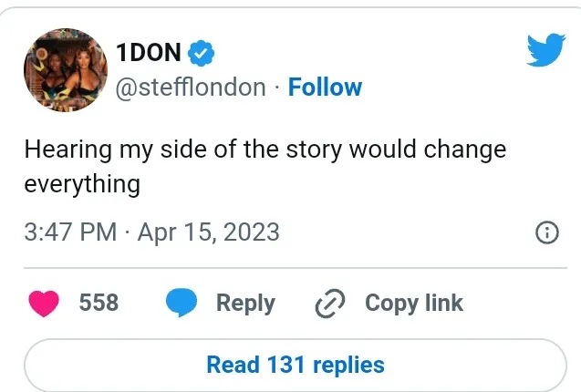Click the chain link icon

327,304
